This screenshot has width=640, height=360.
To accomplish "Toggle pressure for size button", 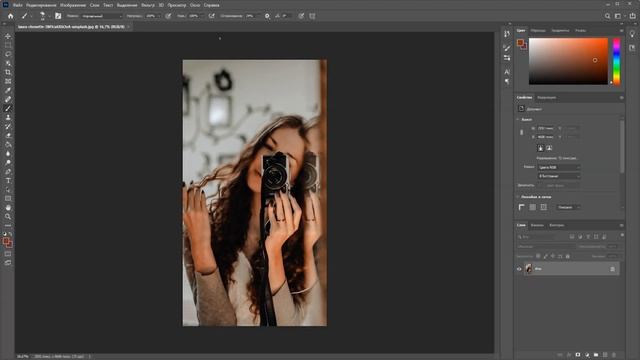I will click(x=301, y=16).
